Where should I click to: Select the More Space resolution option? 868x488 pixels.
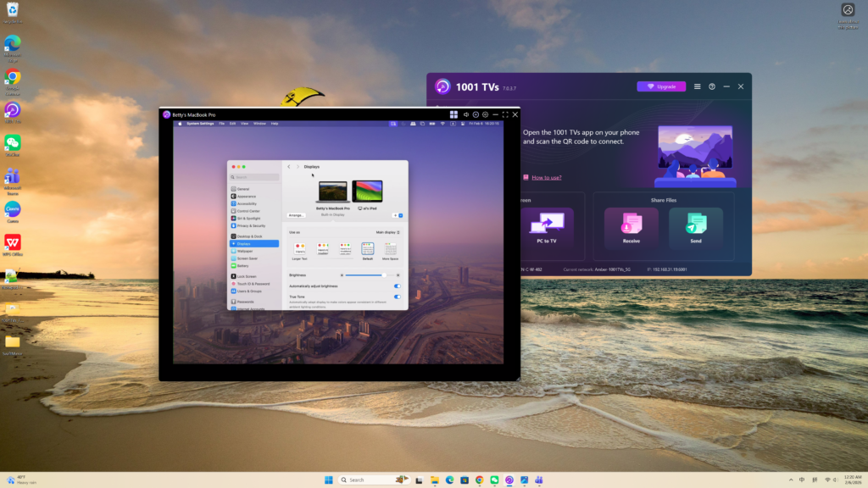[390, 250]
